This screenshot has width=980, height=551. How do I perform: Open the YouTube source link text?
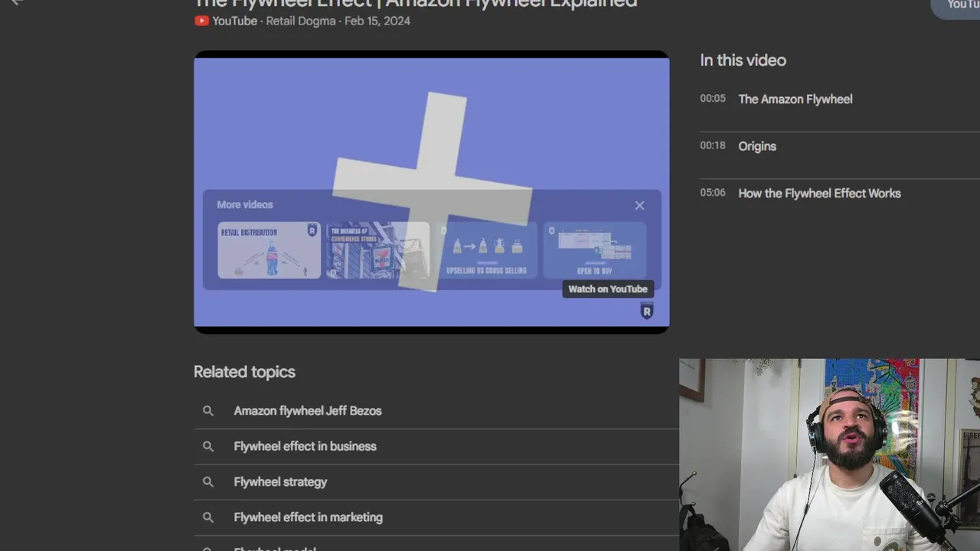click(234, 21)
